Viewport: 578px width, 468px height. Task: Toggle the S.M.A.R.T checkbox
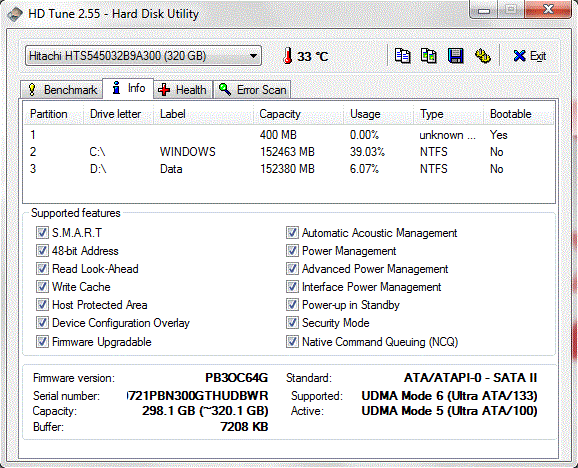pyautogui.click(x=42, y=233)
